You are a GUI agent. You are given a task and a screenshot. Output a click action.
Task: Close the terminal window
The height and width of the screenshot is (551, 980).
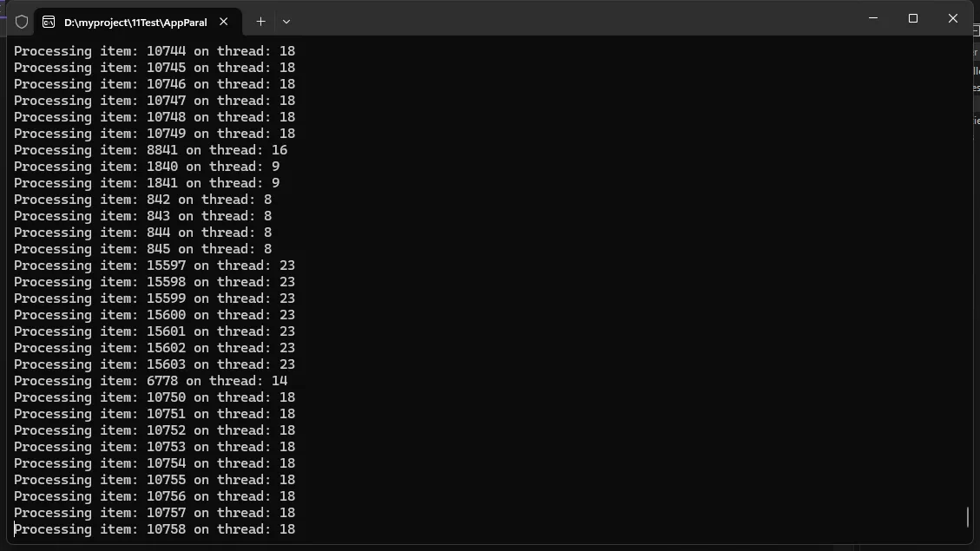[953, 18]
